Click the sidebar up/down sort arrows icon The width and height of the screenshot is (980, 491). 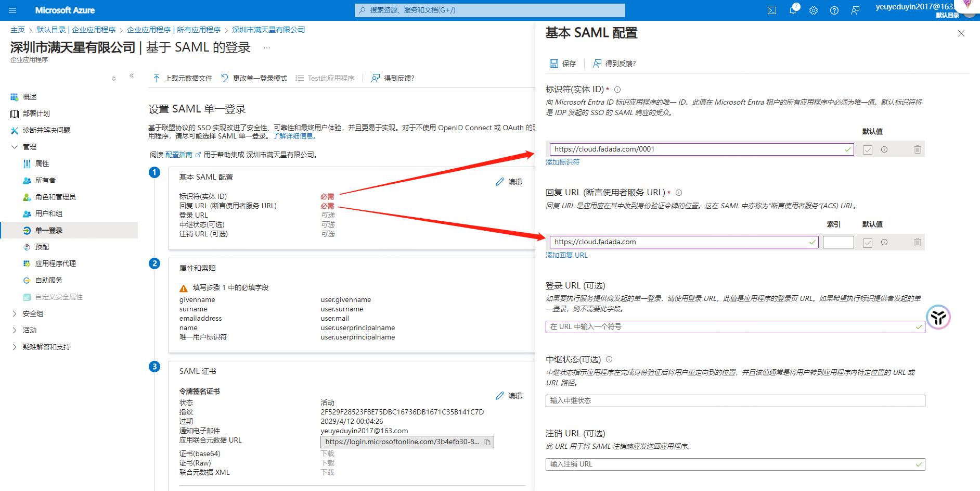114,79
